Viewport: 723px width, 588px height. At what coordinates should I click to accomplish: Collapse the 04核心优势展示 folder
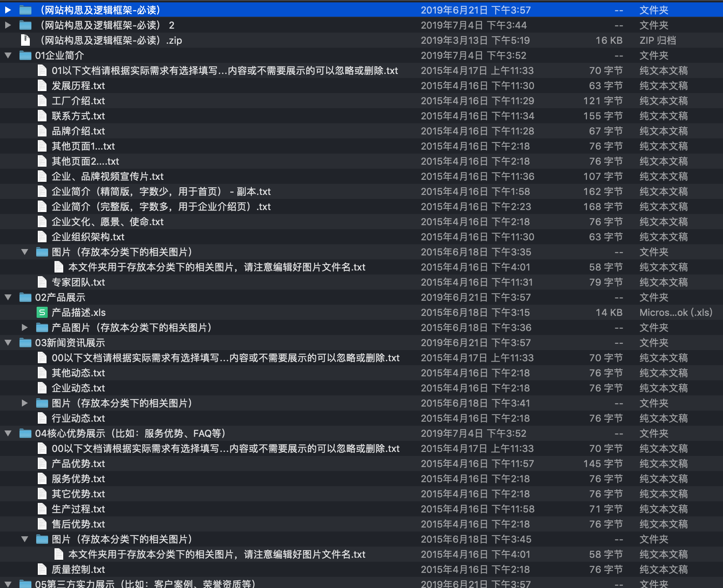click(8, 433)
